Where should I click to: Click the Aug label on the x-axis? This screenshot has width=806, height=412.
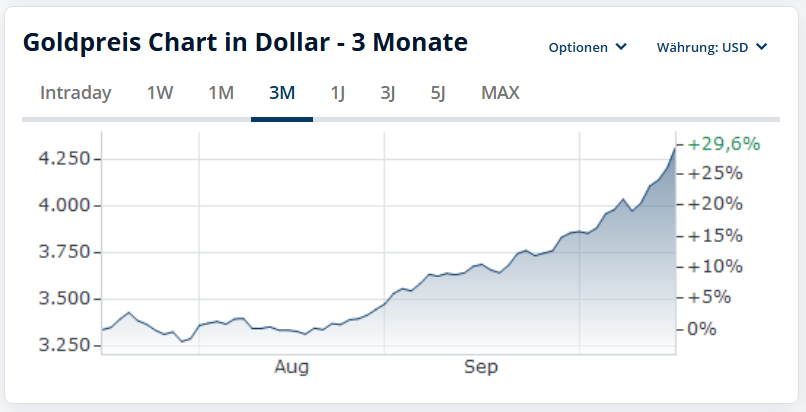click(x=291, y=367)
